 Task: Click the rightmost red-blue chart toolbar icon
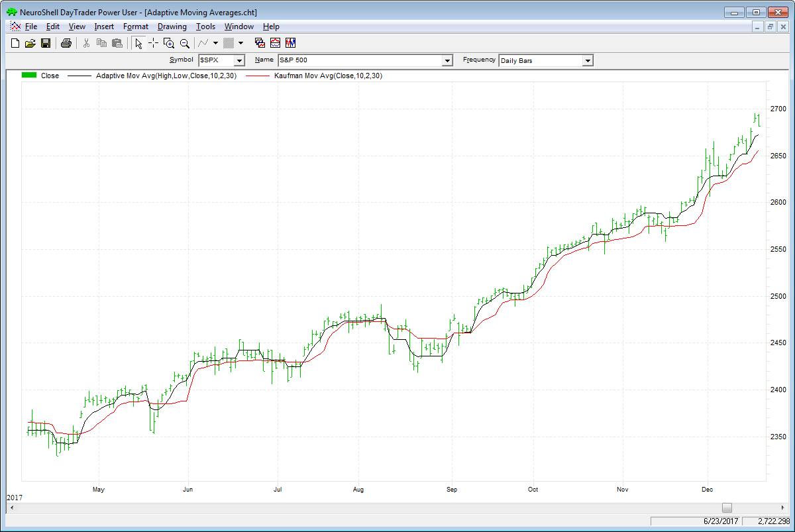pos(290,43)
